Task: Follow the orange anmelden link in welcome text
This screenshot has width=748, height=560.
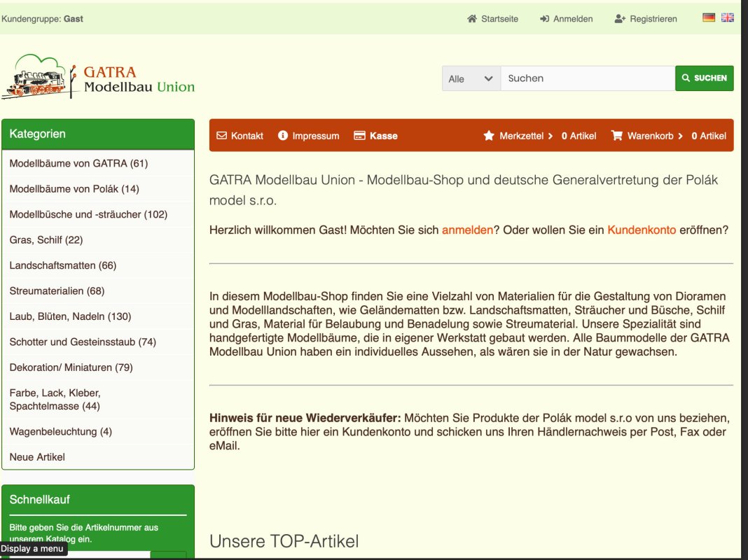Action: coord(467,230)
